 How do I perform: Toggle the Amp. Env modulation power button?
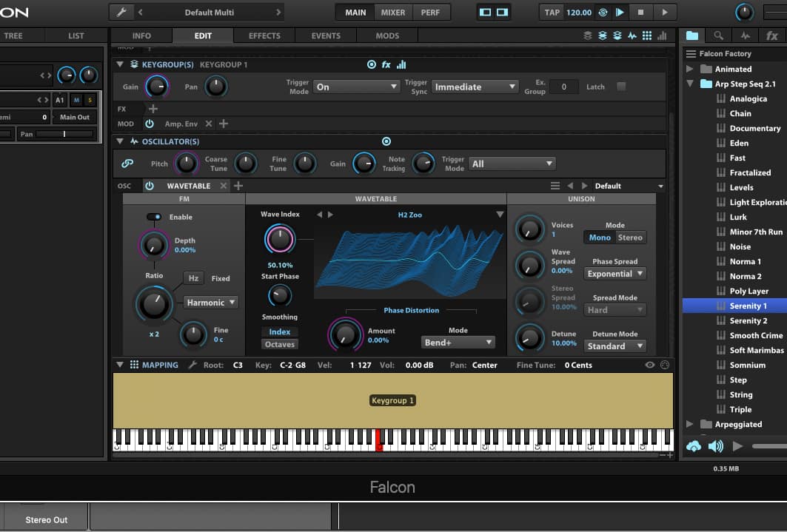(x=150, y=124)
